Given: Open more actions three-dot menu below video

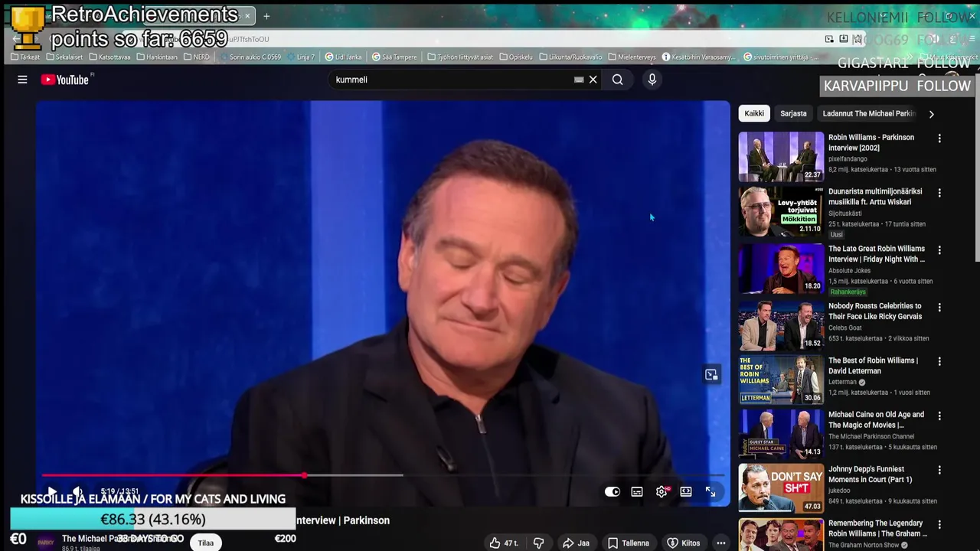Looking at the screenshot, I should [721, 543].
